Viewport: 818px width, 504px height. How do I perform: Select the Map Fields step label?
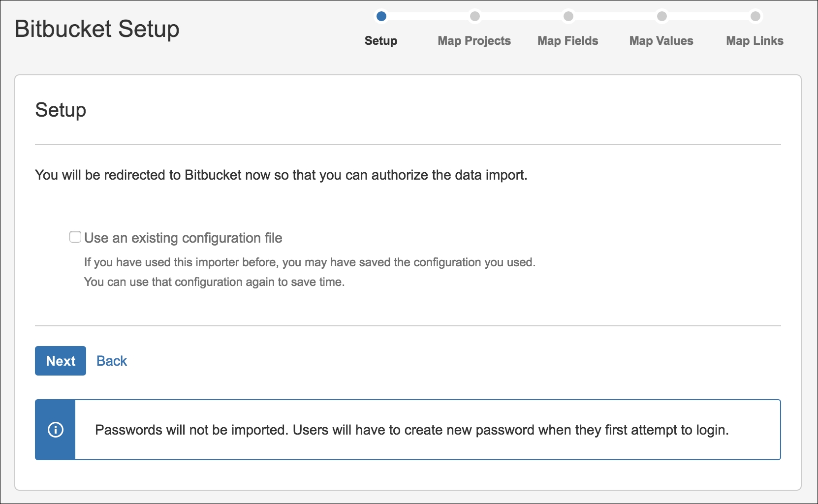coord(568,41)
